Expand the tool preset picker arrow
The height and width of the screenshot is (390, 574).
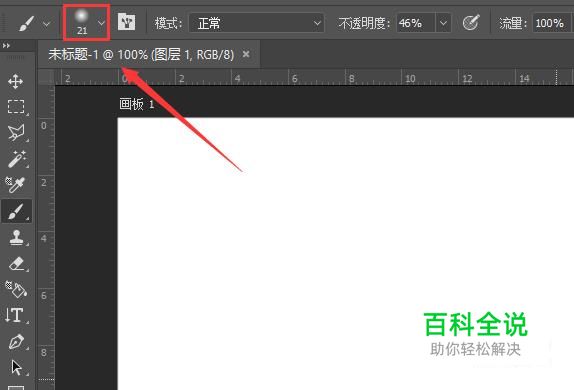46,25
